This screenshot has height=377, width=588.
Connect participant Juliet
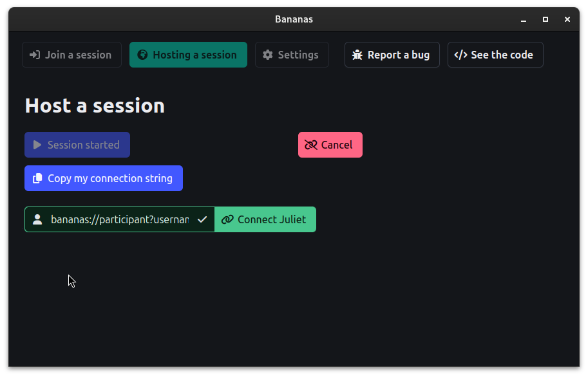tap(265, 219)
